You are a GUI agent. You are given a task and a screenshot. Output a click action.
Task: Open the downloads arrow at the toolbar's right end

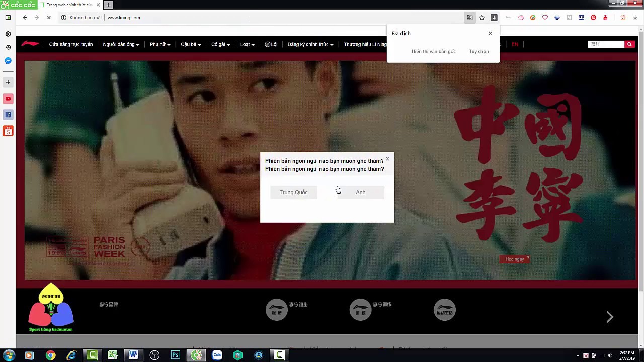635,17
